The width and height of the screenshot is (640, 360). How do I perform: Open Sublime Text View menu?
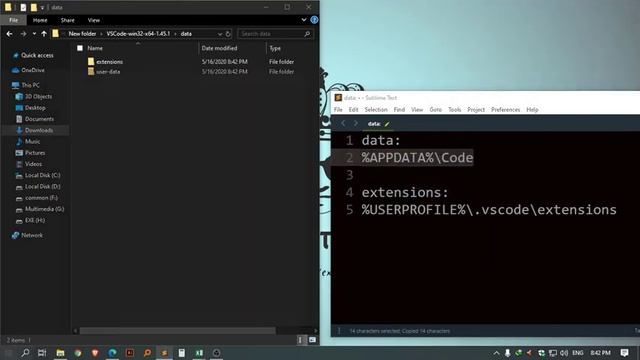click(417, 110)
